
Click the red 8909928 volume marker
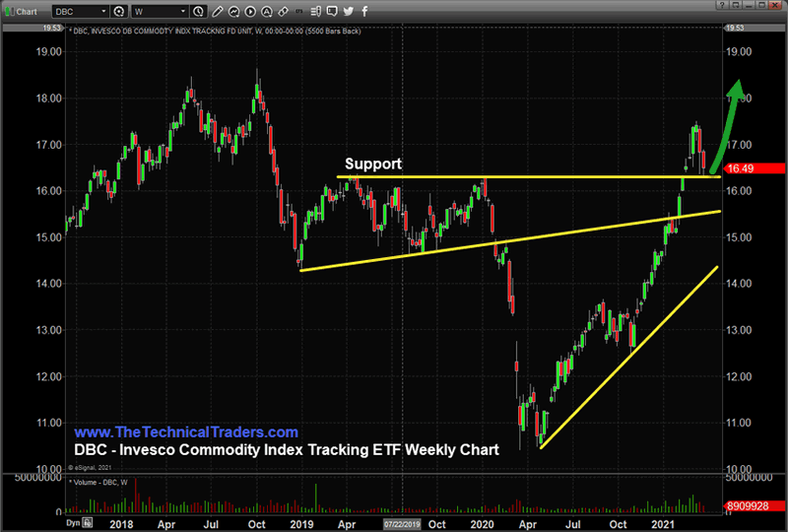[x=755, y=505]
